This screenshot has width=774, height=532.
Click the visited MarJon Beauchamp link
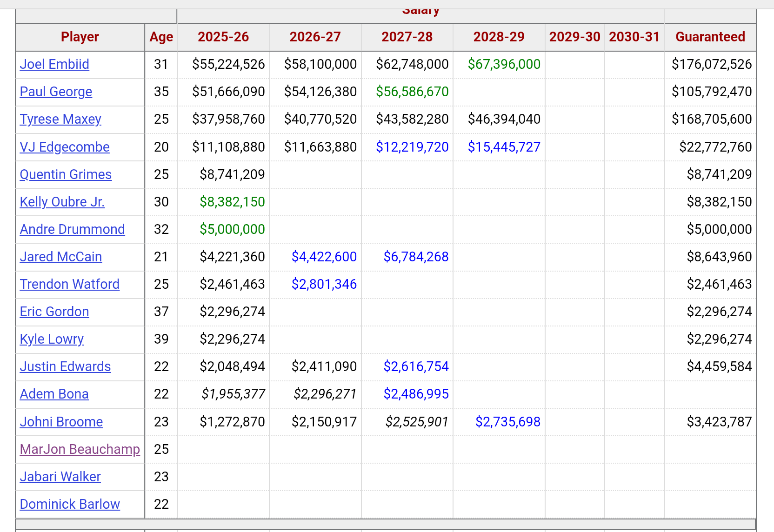click(80, 449)
